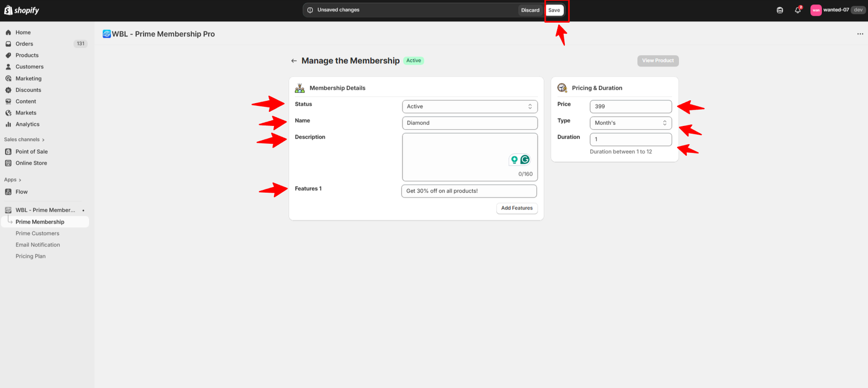Open Customers page

pos(29,67)
